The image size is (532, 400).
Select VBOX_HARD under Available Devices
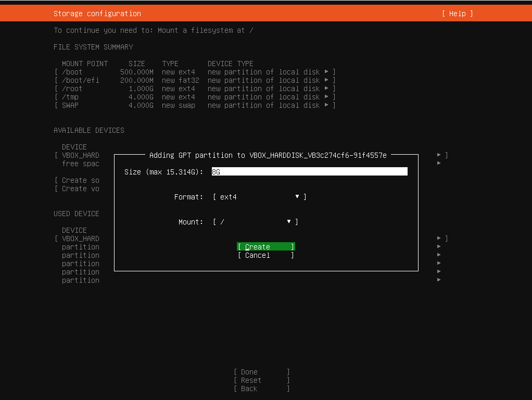coord(80,155)
